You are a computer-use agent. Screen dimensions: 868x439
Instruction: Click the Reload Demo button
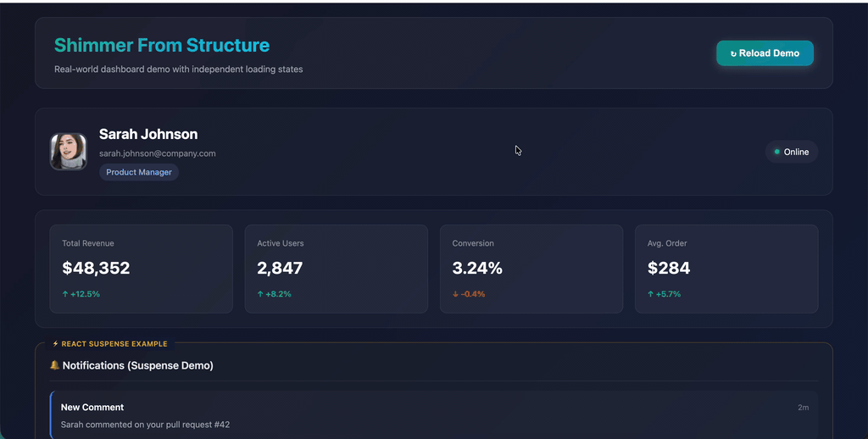[765, 53]
